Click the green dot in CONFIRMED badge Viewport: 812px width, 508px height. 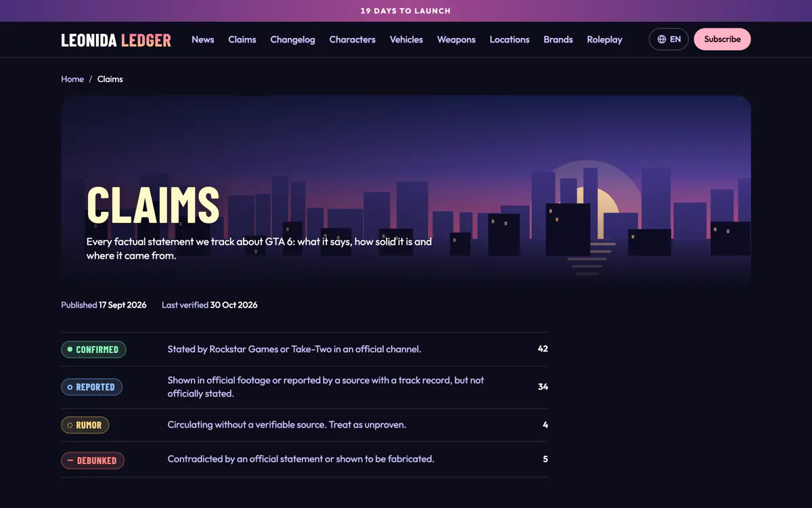(x=70, y=350)
